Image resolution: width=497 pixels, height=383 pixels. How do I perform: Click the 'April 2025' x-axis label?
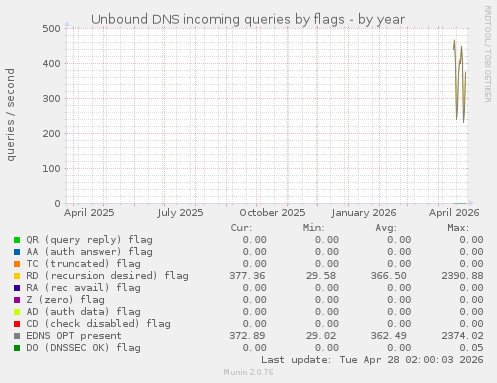pos(89,213)
